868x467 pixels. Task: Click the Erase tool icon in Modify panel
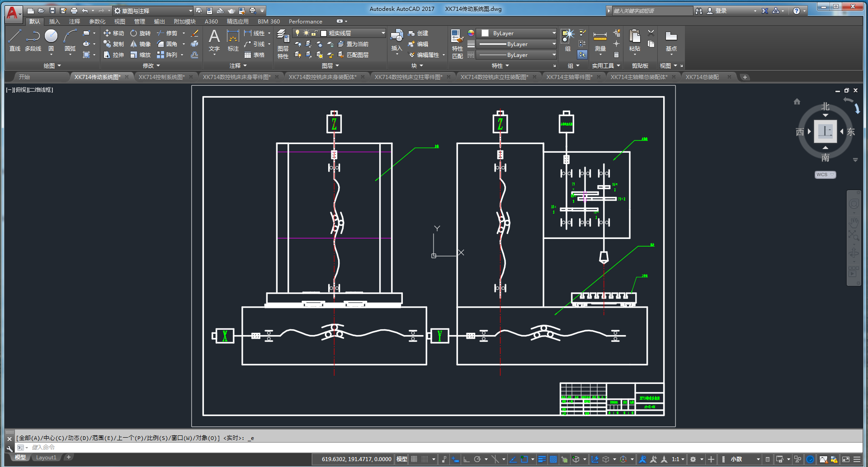[x=195, y=33]
